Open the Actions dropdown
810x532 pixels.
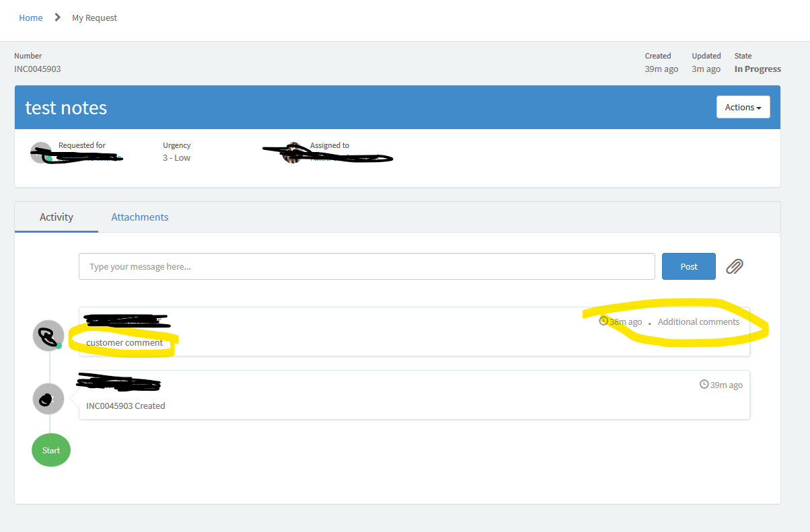[x=743, y=107]
